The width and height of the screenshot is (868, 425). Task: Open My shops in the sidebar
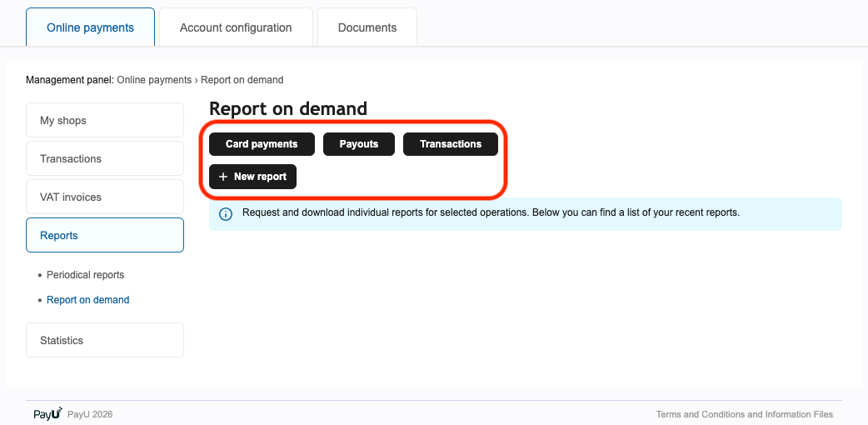[x=105, y=121]
